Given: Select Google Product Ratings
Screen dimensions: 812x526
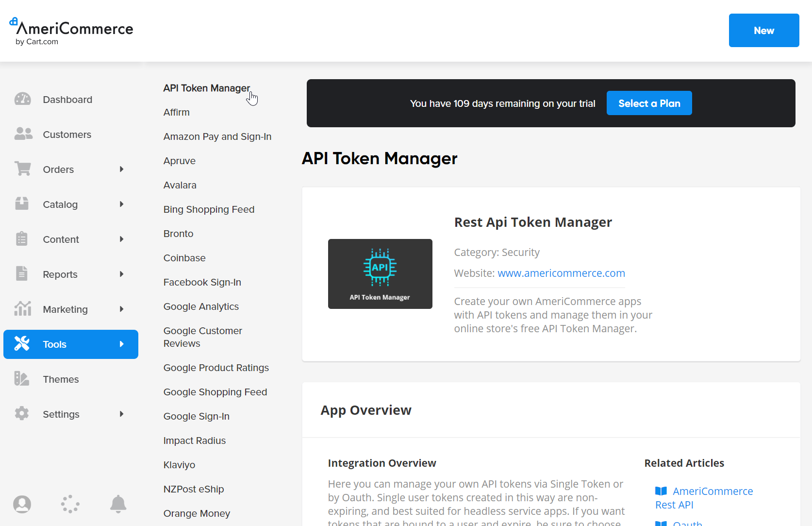Looking at the screenshot, I should tap(216, 368).
